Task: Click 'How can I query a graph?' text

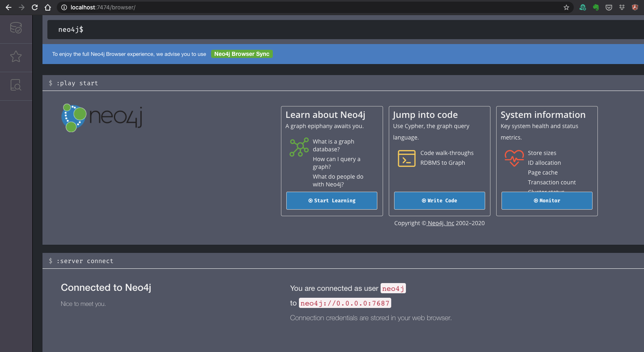Action: click(x=336, y=163)
